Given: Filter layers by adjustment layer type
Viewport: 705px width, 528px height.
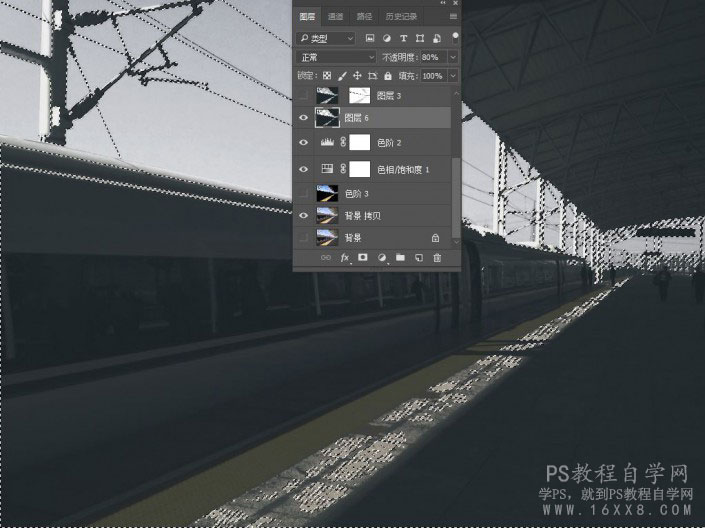Looking at the screenshot, I should [387, 39].
